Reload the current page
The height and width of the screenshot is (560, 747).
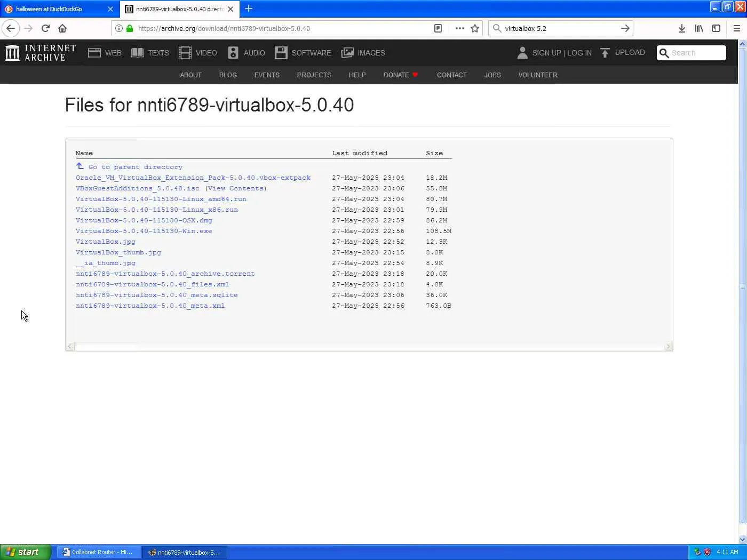pos(45,28)
